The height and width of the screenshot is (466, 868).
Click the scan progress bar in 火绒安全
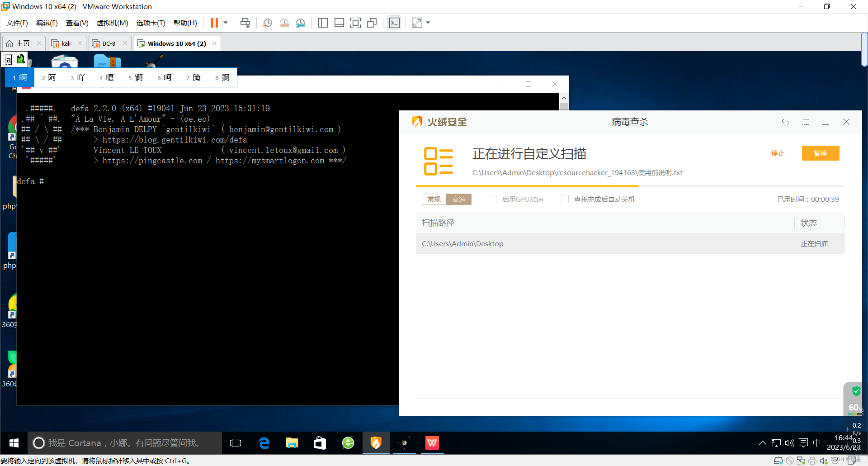click(x=630, y=186)
